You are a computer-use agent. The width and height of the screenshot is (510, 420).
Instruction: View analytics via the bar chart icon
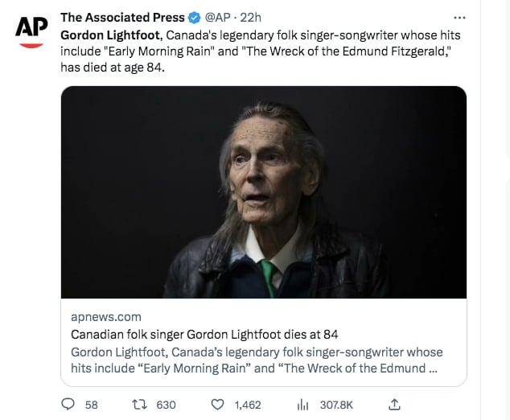point(302,405)
